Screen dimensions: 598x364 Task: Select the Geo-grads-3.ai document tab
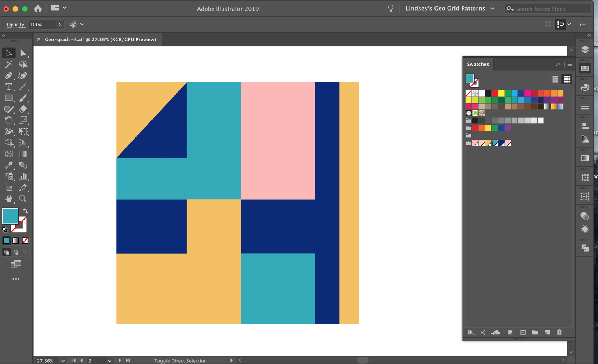(x=100, y=39)
